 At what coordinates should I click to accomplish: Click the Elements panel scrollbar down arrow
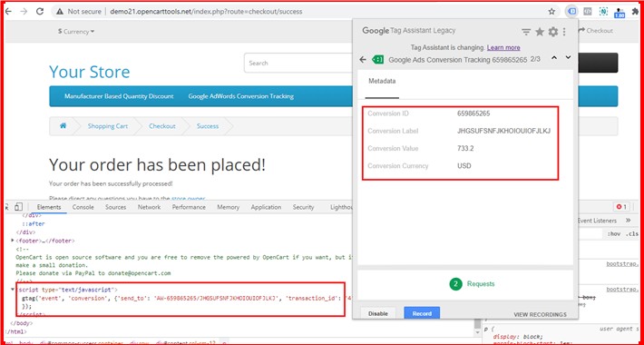coord(477,332)
